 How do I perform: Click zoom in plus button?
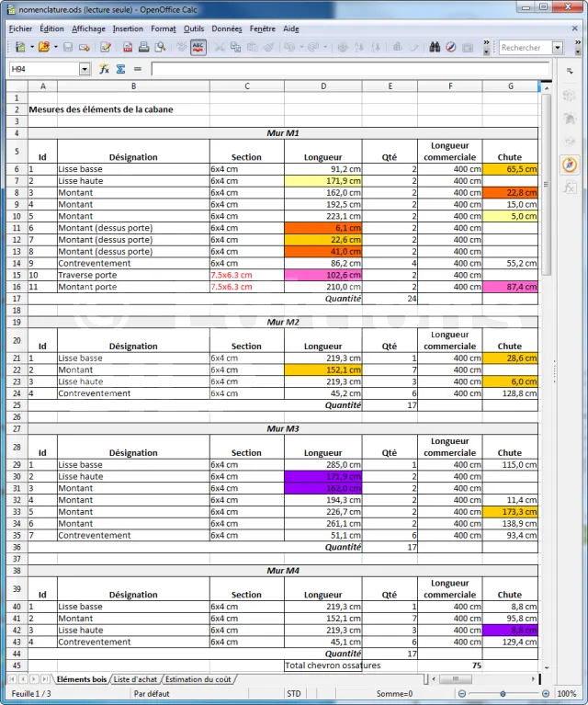coord(548,694)
